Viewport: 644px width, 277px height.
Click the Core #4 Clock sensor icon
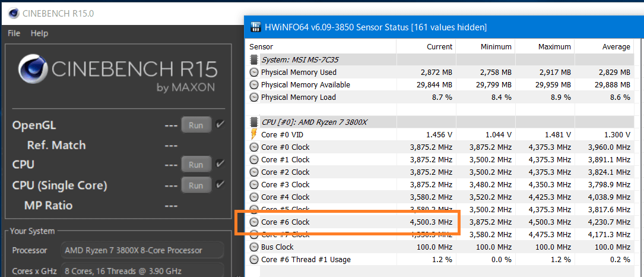(x=254, y=197)
